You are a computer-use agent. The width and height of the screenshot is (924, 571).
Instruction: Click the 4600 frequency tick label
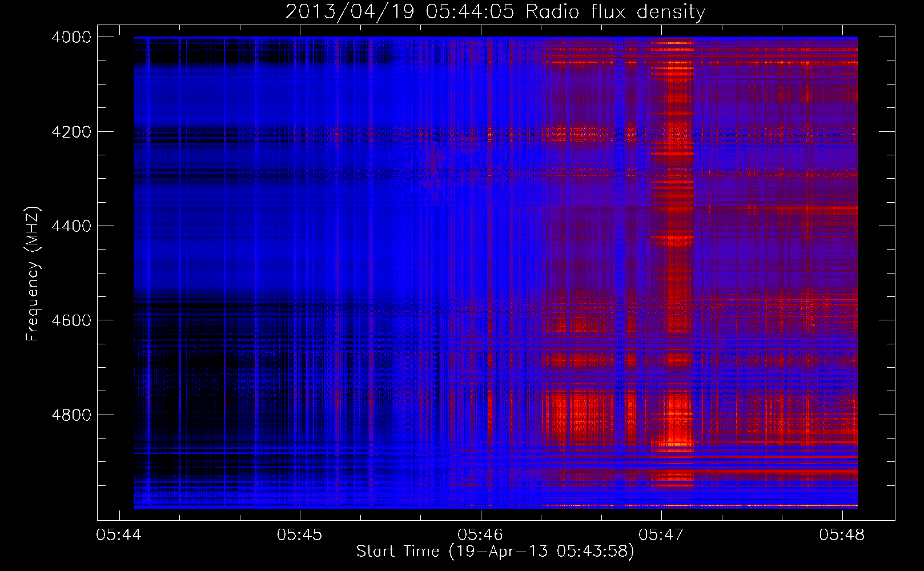(x=71, y=320)
